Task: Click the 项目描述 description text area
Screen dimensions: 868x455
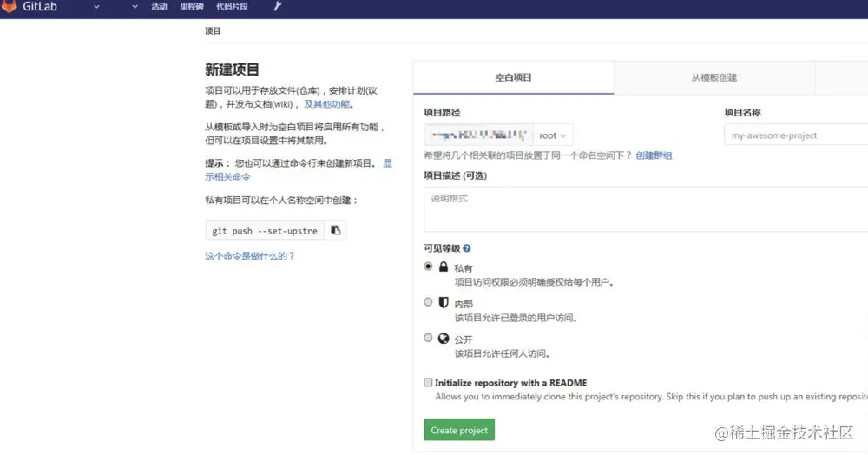Action: [x=646, y=208]
